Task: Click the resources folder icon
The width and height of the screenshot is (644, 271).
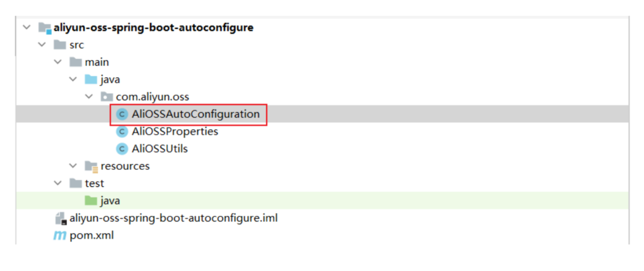Action: pyautogui.click(x=91, y=166)
